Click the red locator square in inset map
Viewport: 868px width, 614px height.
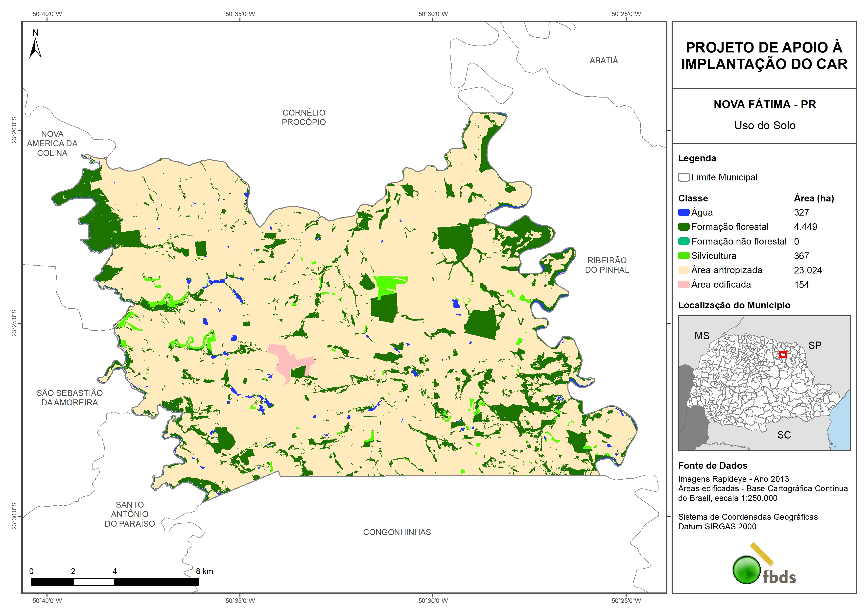pyautogui.click(x=783, y=354)
